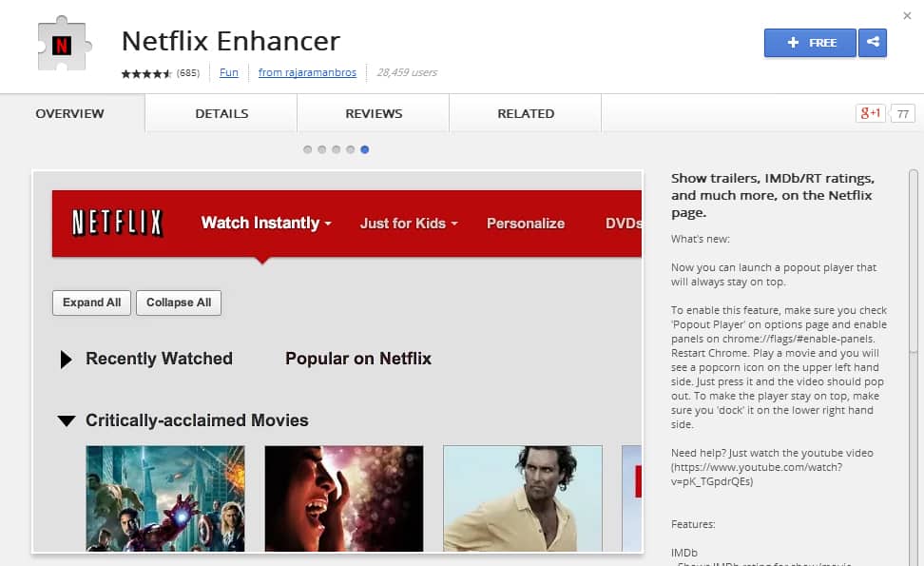Open the Watch Instantly dropdown
This screenshot has height=566, width=924.
click(x=266, y=223)
